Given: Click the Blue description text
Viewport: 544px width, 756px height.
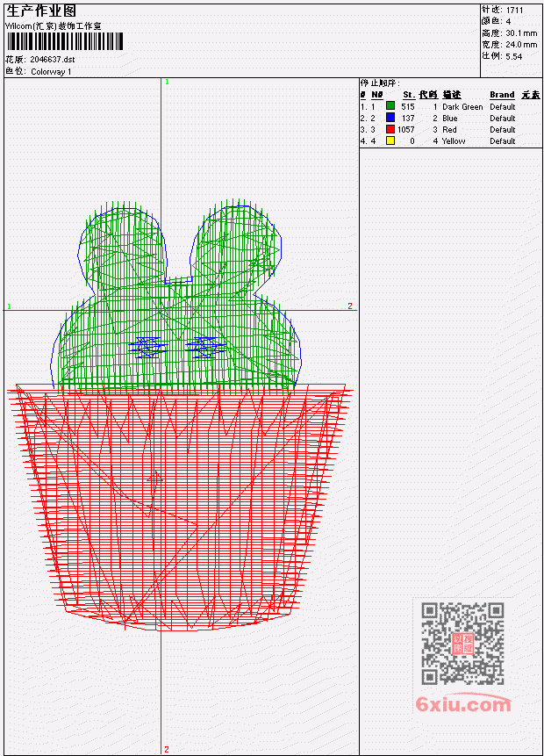Looking at the screenshot, I should [x=449, y=119].
